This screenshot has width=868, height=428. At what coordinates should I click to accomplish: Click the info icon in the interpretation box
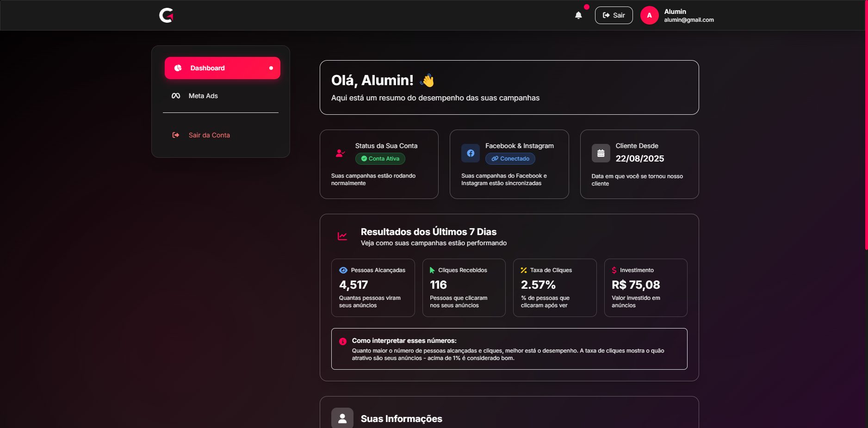(x=343, y=341)
